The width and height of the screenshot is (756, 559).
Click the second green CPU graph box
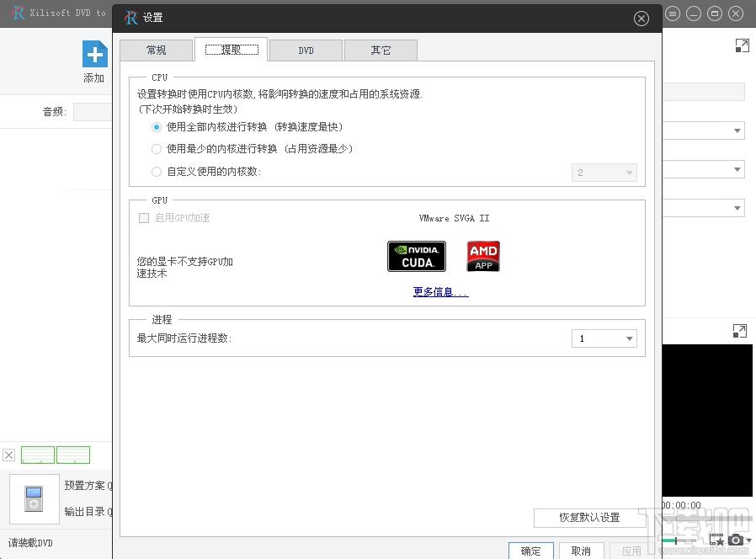tap(73, 455)
